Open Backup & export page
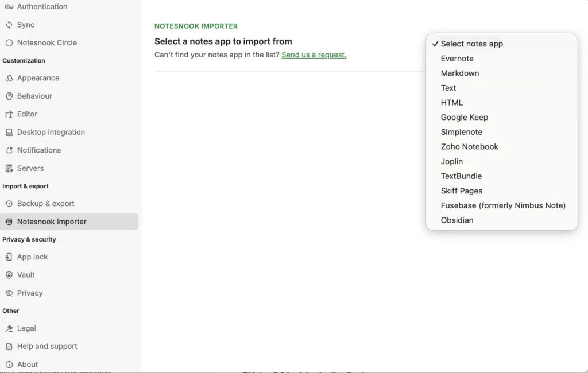 pos(69,204)
